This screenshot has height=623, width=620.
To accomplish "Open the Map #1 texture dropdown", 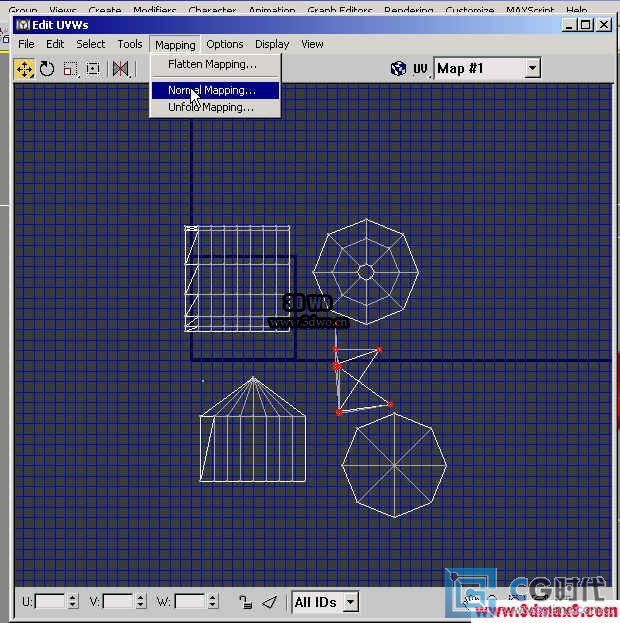I will click(532, 68).
